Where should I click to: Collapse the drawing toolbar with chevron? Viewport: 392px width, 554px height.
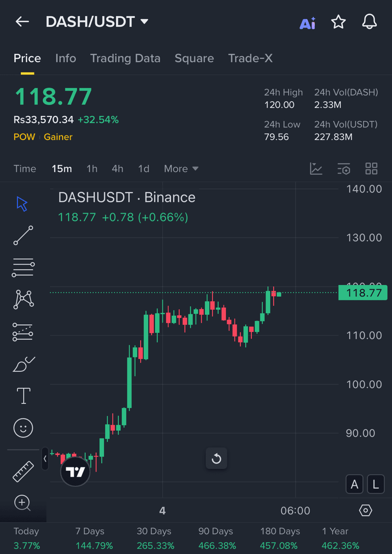[45, 459]
